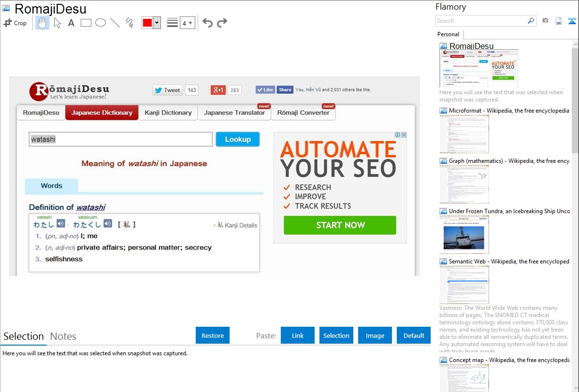Viewport: 579px width, 392px height.
Task: Click the camera snapshot icon
Action: (x=545, y=21)
